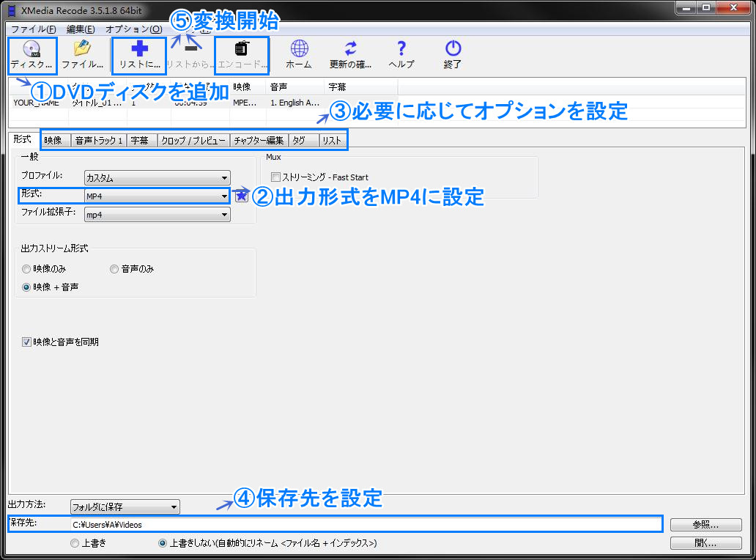Check for updates using the 更新の確認 icon
756x560 pixels.
[x=349, y=53]
